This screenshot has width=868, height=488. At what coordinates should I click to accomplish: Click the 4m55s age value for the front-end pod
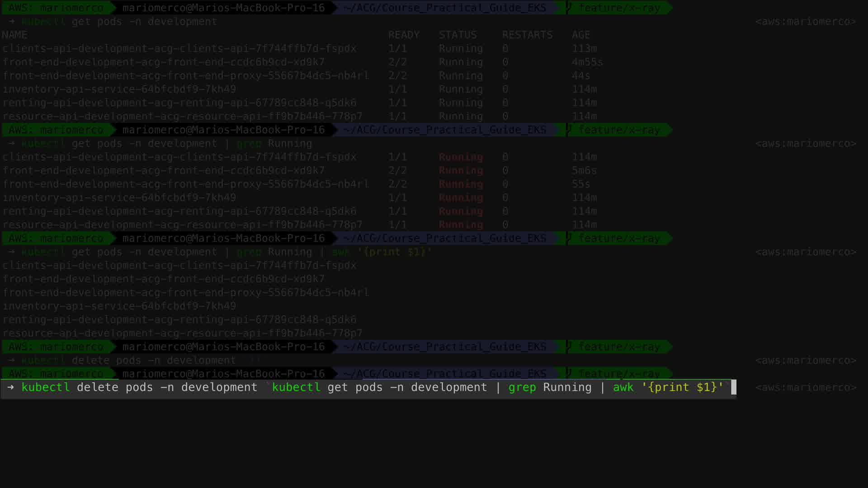[587, 62]
